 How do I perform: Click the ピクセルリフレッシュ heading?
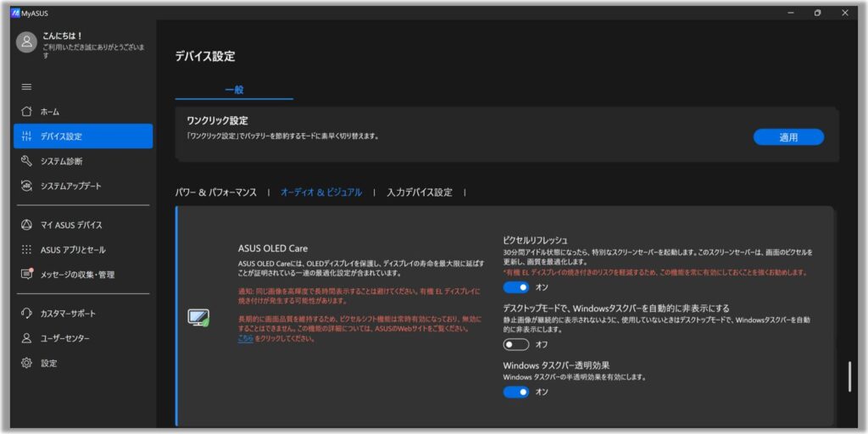click(x=536, y=240)
